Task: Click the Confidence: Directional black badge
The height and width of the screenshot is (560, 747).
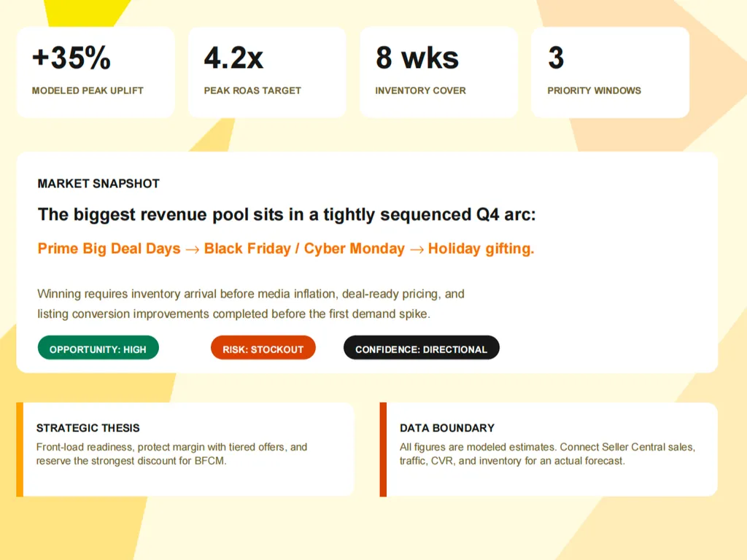Action: [x=421, y=348]
